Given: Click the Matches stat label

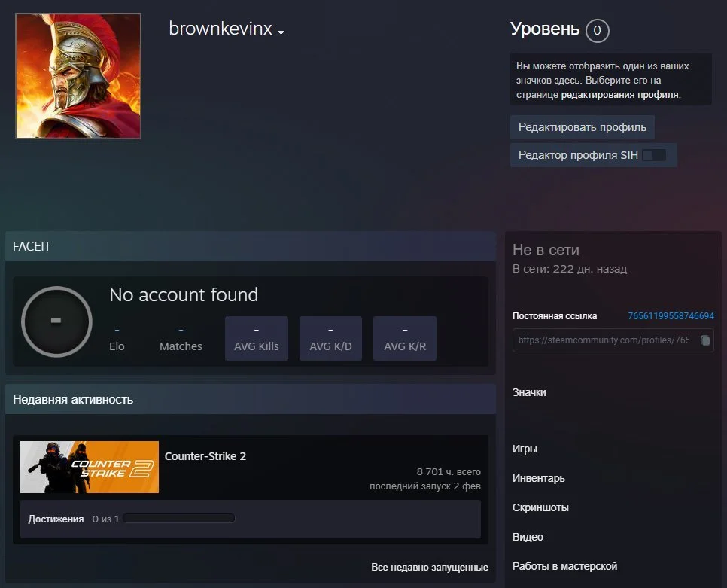Looking at the screenshot, I should pos(181,346).
